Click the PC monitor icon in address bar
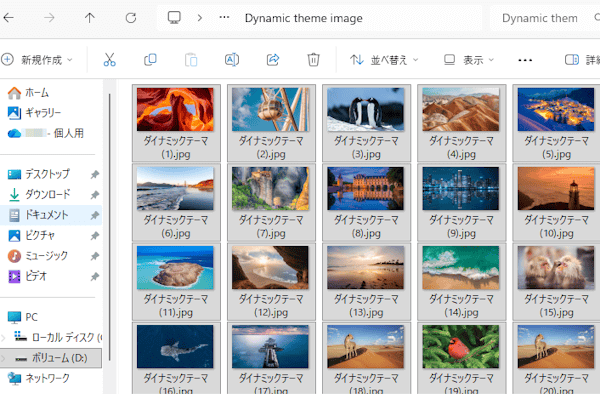Viewport: 600px width, 399px height. point(174,18)
